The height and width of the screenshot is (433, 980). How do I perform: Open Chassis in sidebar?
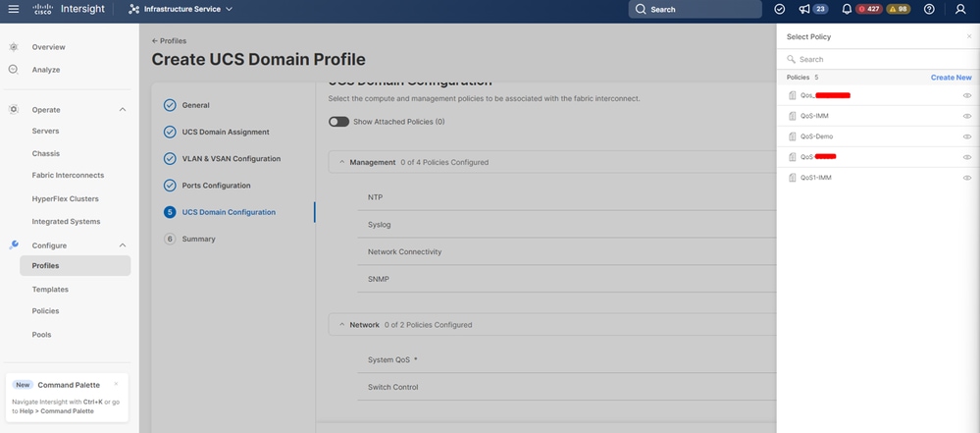(46, 153)
